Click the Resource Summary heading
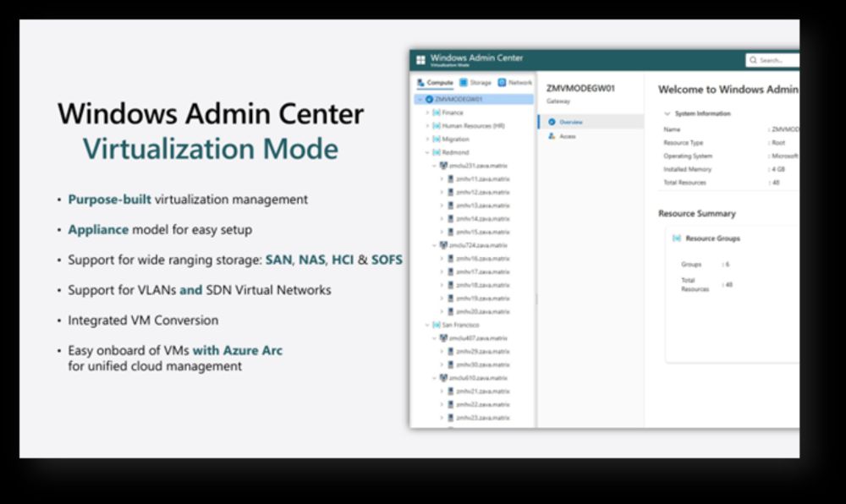 (697, 213)
